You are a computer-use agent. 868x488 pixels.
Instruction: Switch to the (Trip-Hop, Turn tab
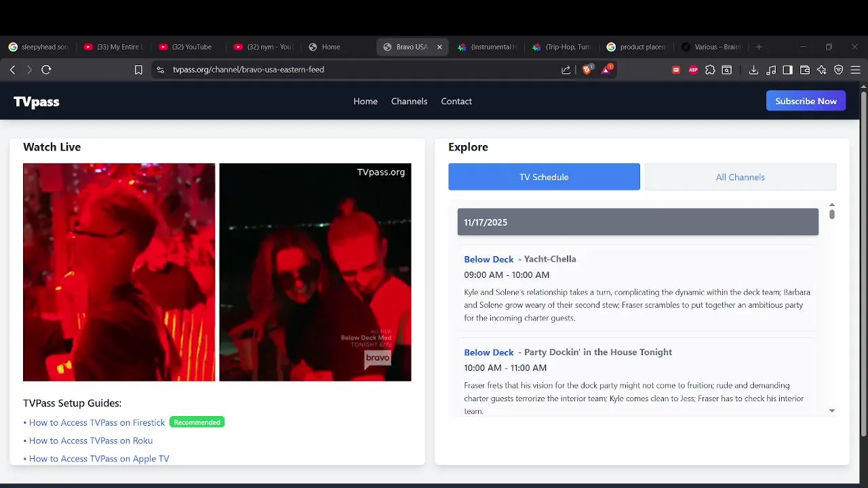(x=562, y=47)
